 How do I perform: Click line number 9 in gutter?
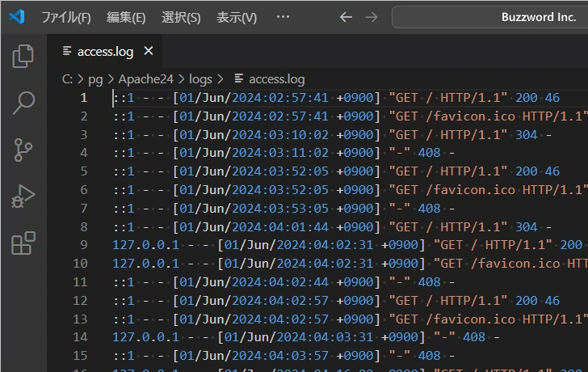[x=84, y=245]
